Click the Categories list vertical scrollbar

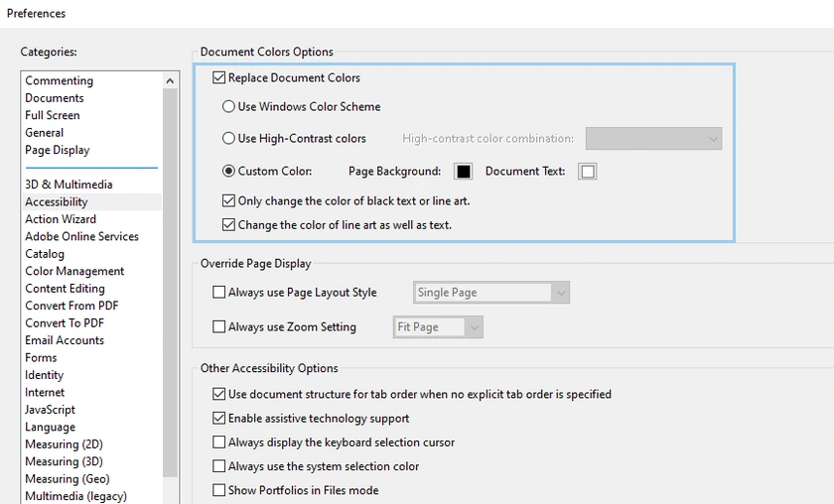pyautogui.click(x=170, y=298)
